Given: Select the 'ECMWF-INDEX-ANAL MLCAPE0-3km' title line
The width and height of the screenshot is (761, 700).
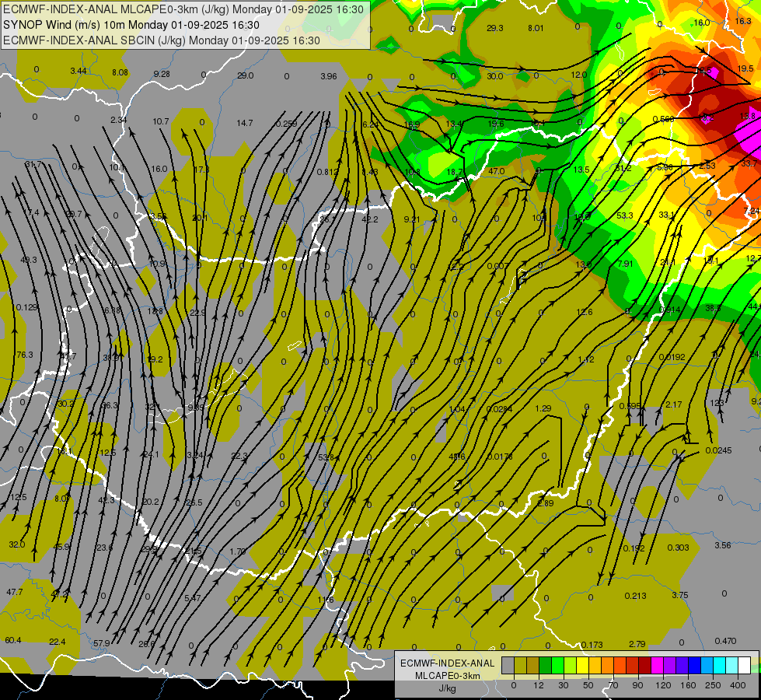Looking at the screenshot, I should pyautogui.click(x=183, y=9).
